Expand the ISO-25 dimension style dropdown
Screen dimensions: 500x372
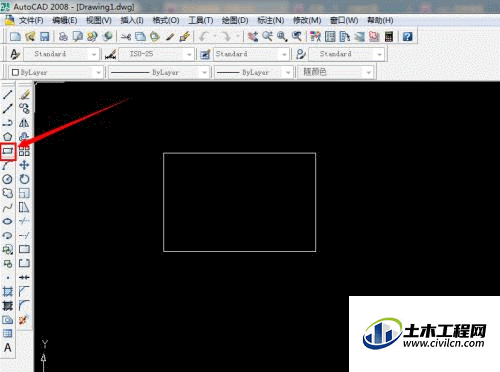point(189,54)
